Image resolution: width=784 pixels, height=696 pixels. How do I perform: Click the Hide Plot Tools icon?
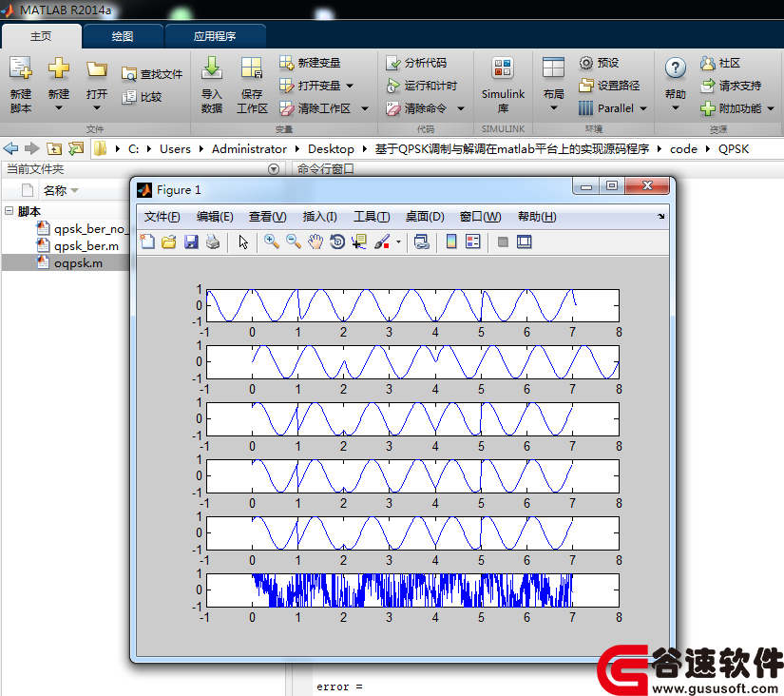503,242
